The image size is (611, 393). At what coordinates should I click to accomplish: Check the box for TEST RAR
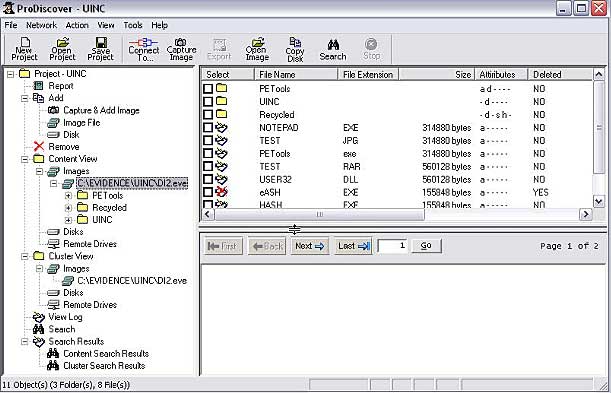(208, 166)
